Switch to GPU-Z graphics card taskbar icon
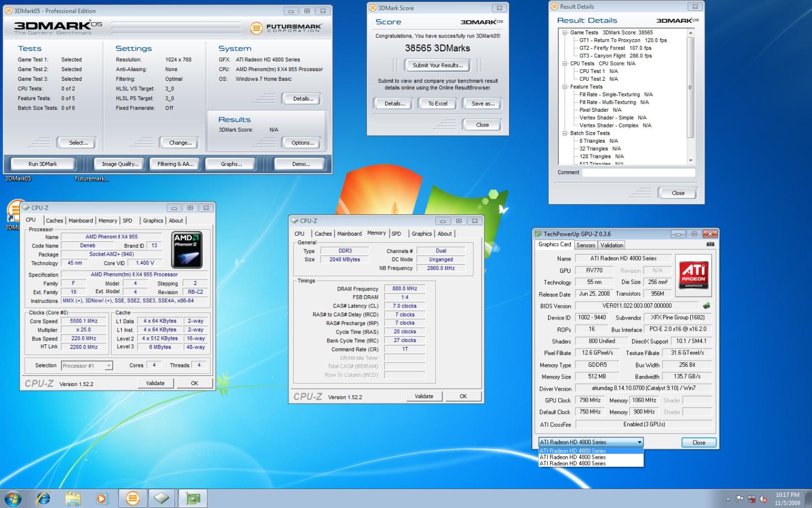Screen dimensions: 812x508 pyautogui.click(x=192, y=498)
